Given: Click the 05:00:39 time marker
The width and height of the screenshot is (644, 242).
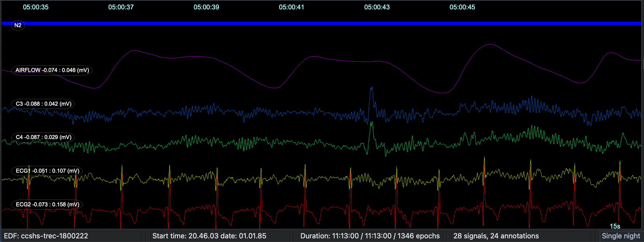Looking at the screenshot, I should [206, 7].
